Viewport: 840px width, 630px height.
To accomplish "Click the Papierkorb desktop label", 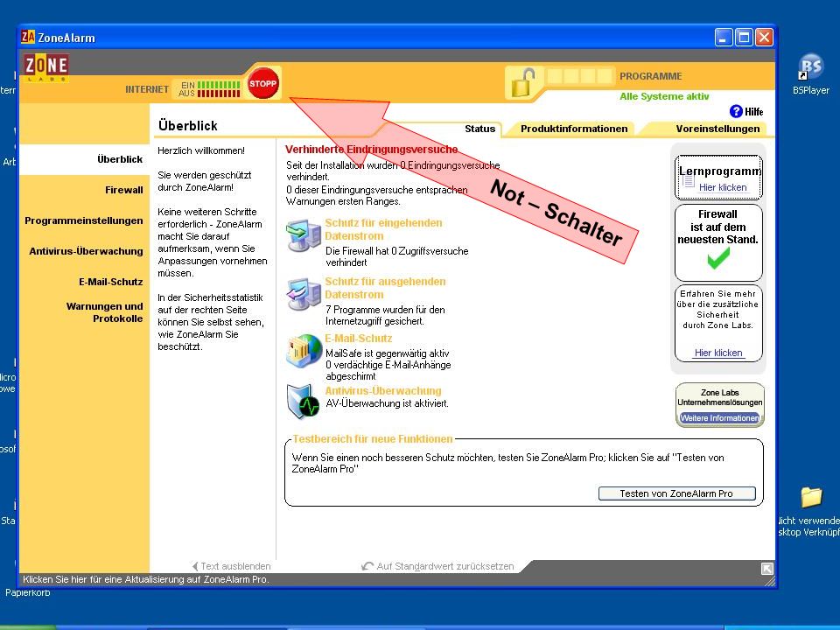I will point(27,592).
